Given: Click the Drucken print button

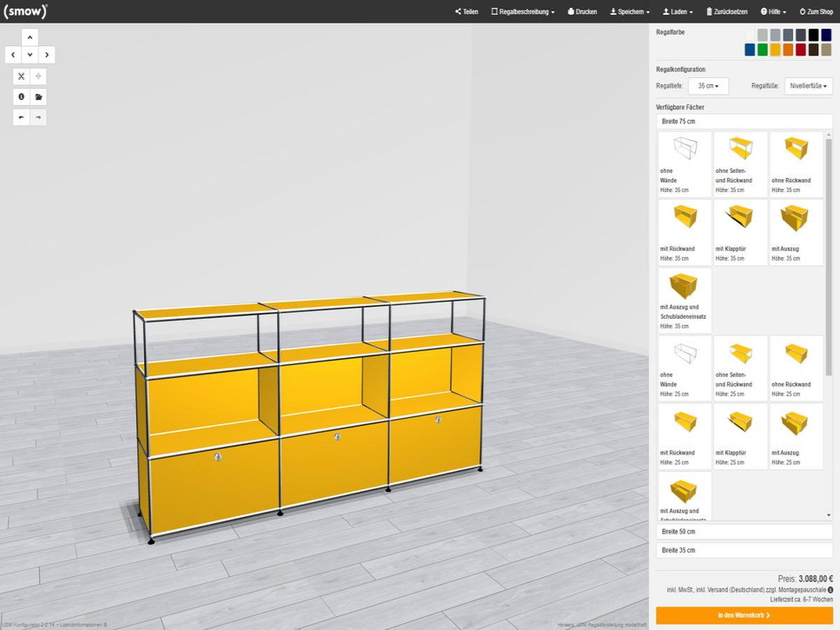Looking at the screenshot, I should tap(582, 12).
